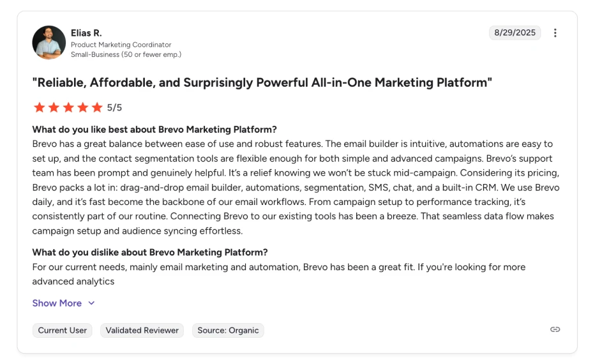Select the Validated Reviewer tag
Screen dimensions: 595x364
(x=142, y=330)
